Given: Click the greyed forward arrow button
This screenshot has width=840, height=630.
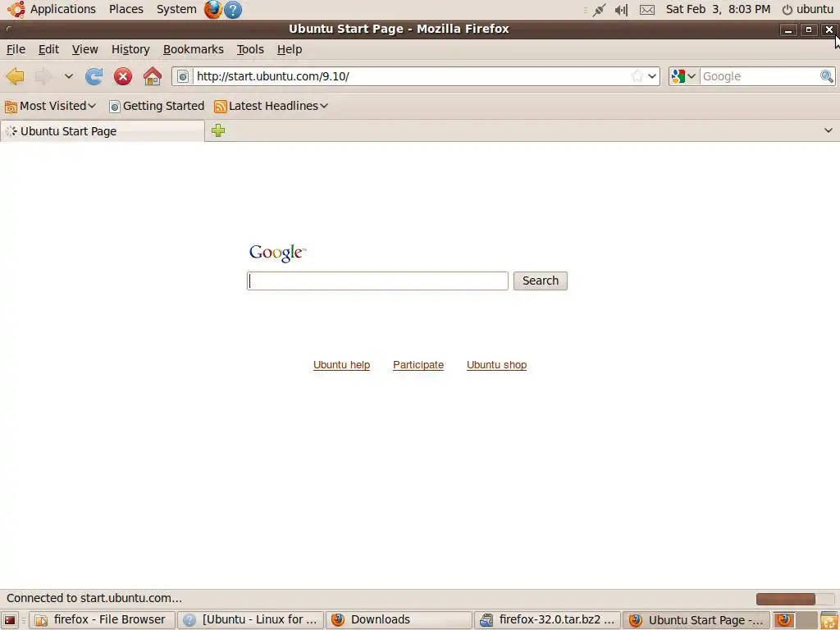Looking at the screenshot, I should click(43, 76).
